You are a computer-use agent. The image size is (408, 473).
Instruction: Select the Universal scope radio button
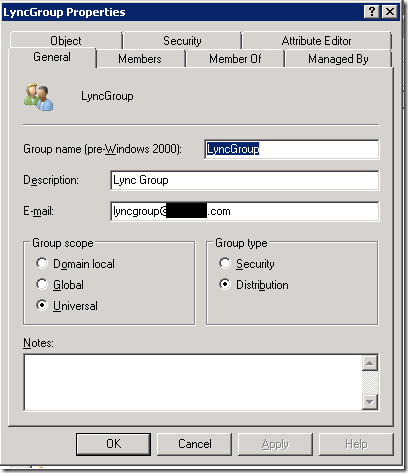coord(42,305)
